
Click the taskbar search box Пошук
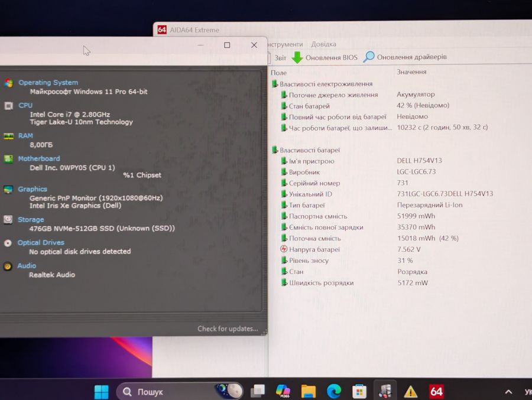[x=180, y=392]
